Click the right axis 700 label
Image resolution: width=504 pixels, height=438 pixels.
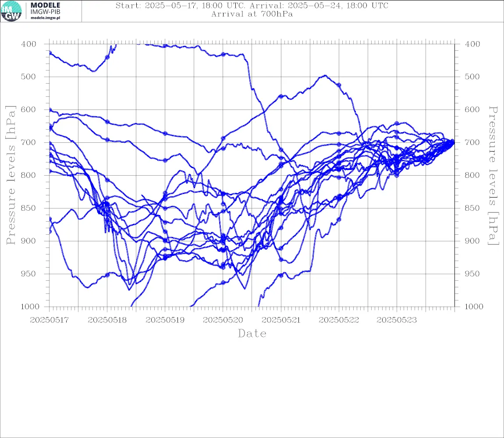tap(472, 142)
